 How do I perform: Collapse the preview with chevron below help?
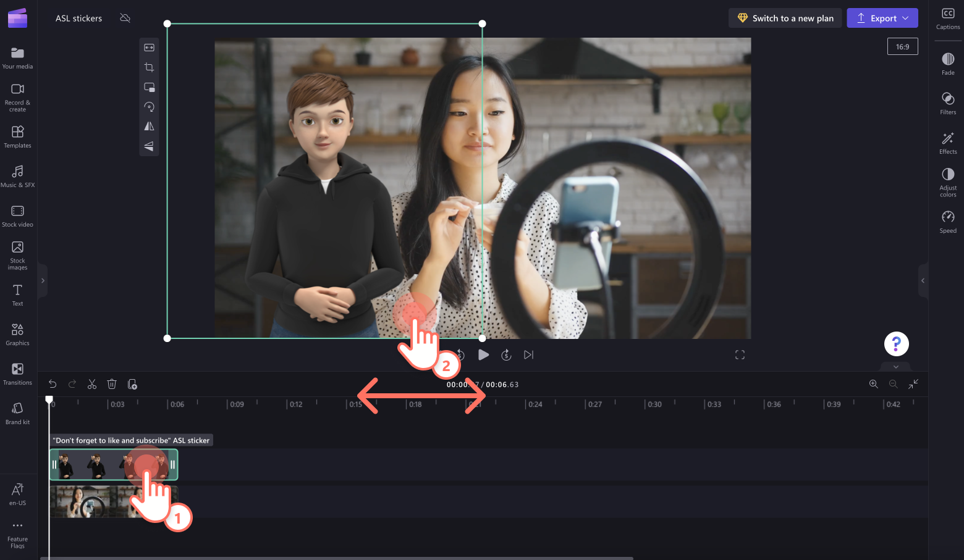coord(896,367)
